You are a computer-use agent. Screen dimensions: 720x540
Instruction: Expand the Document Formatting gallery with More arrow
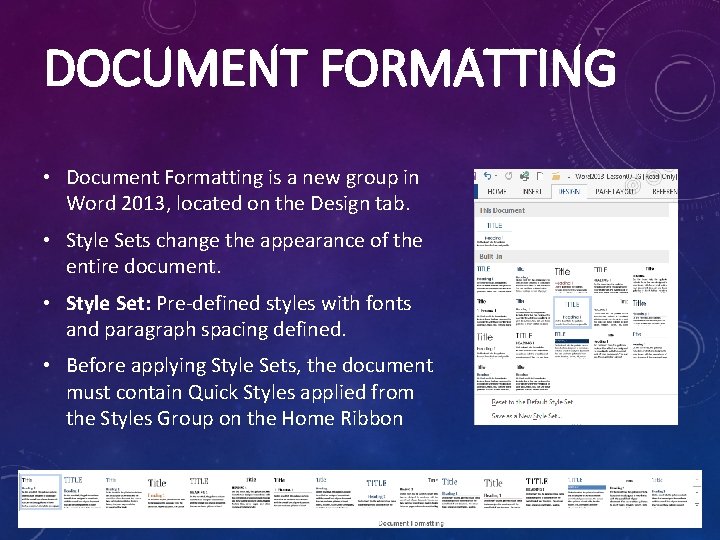[x=697, y=504]
